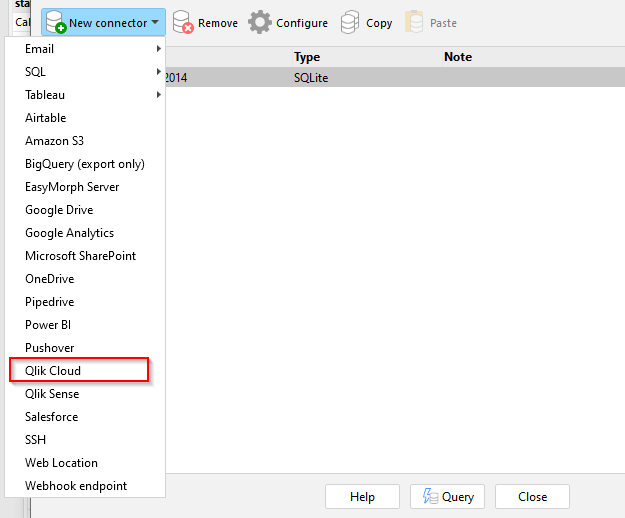625x518 pixels.
Task: Select BigQuery (export only) entry
Action: point(85,164)
